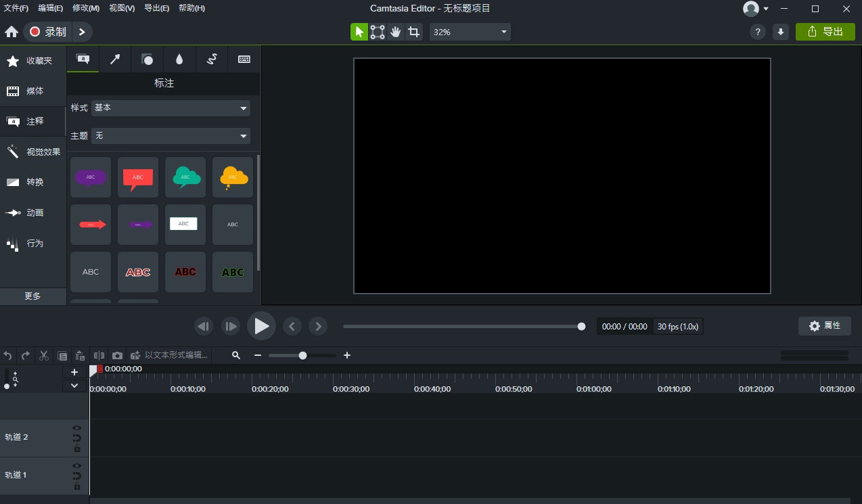Toggle the lock on 轨道 1
The height and width of the screenshot is (504, 862).
tap(77, 486)
